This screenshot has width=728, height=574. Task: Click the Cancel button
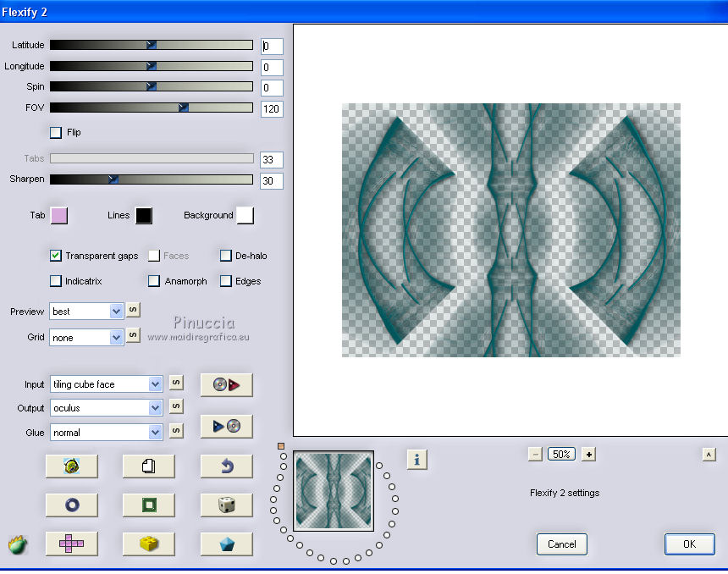click(x=562, y=544)
